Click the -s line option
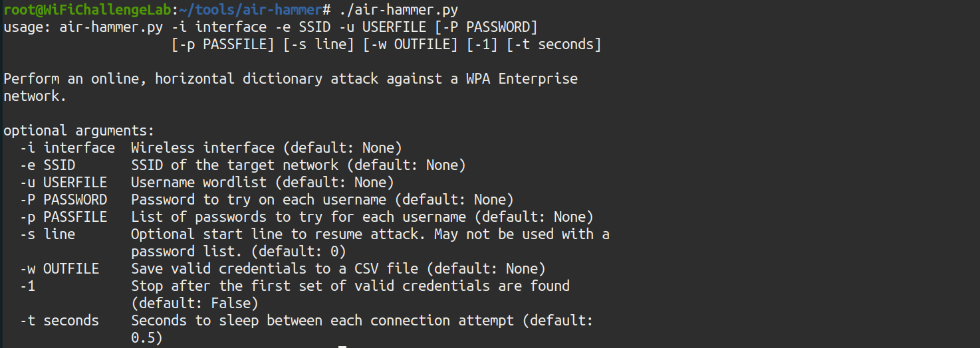980x348 pixels. coord(48,234)
